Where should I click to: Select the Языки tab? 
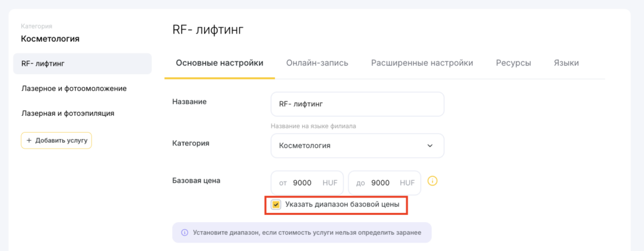(x=566, y=63)
